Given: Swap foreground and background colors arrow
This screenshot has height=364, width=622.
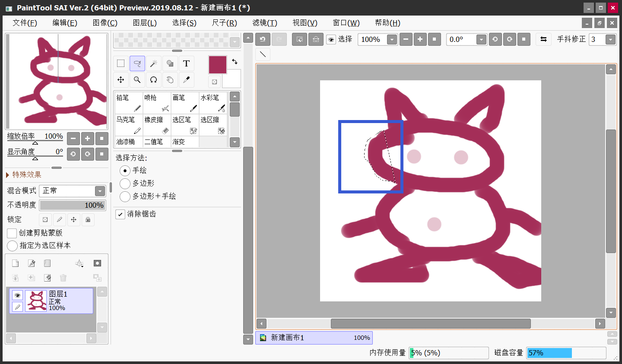Looking at the screenshot, I should pos(235,62).
